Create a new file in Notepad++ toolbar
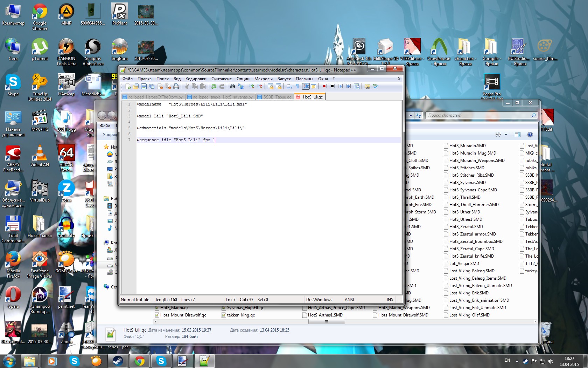Viewport: 588px width, 368px height. [128, 86]
